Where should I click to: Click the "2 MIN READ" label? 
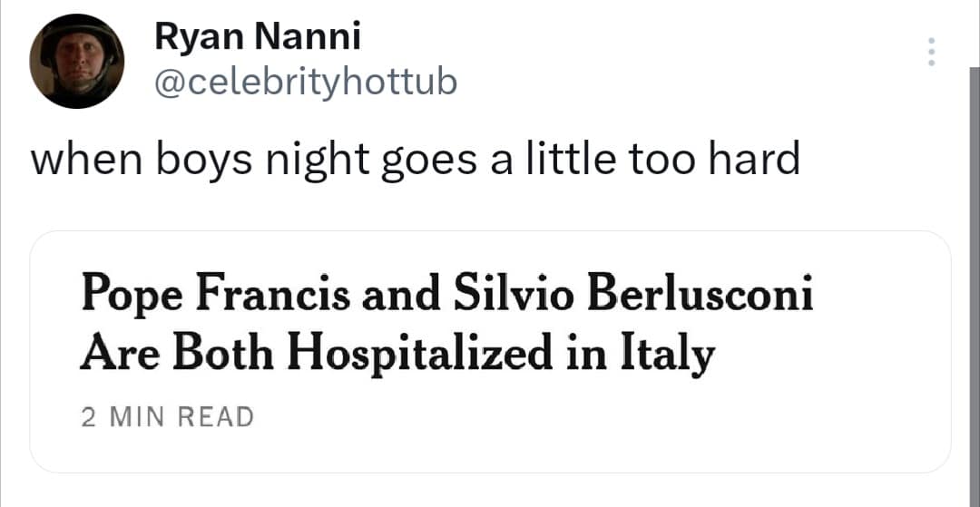click(x=168, y=417)
